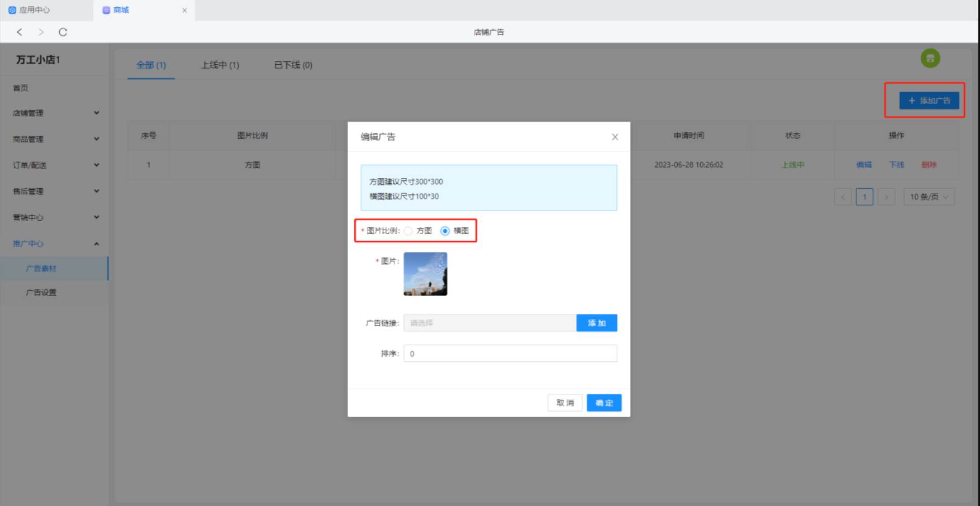Close the 商城 tab with its X icon
This screenshot has width=980, height=506.
(x=184, y=10)
